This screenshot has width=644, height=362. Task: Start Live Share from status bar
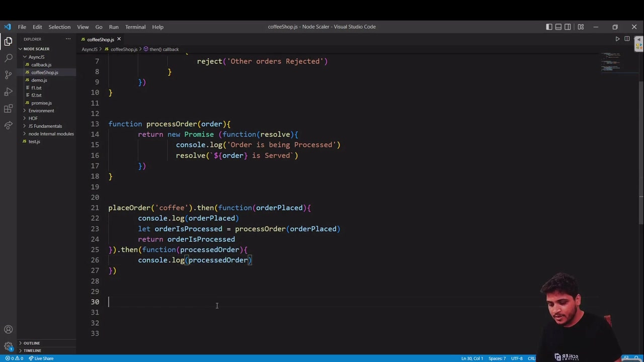41,358
